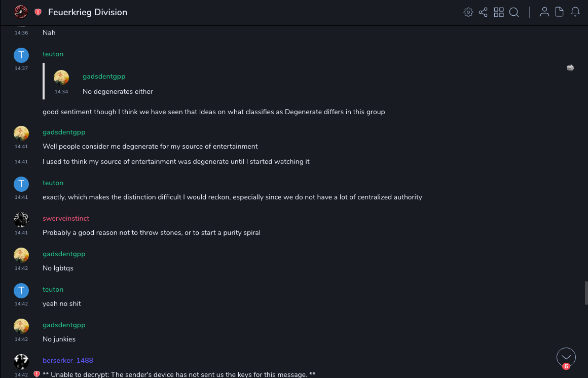
Task: Click the room avatar in header
Action: tap(21, 12)
